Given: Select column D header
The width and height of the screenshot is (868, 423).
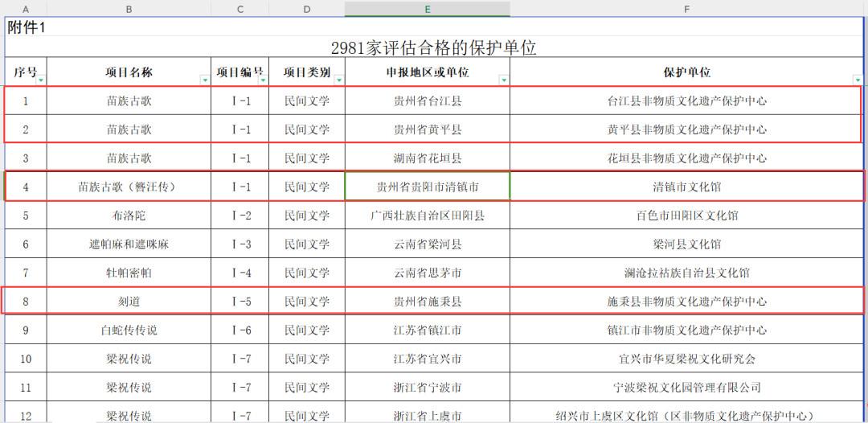Looking at the screenshot, I should click(307, 9).
